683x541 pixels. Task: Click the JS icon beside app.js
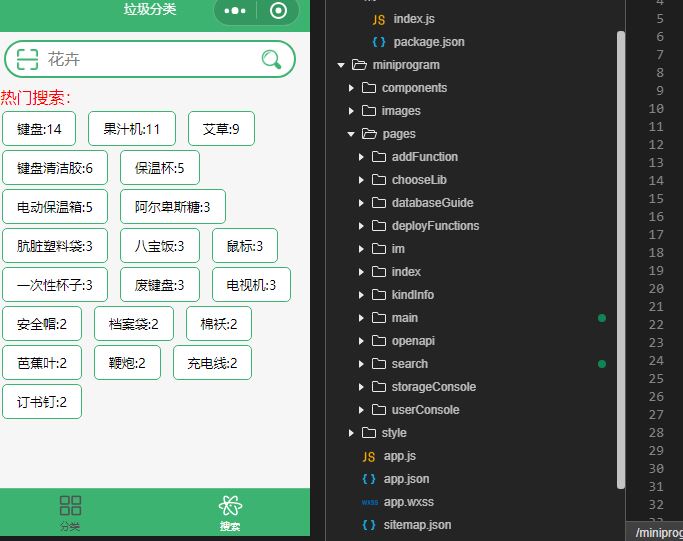[369, 456]
